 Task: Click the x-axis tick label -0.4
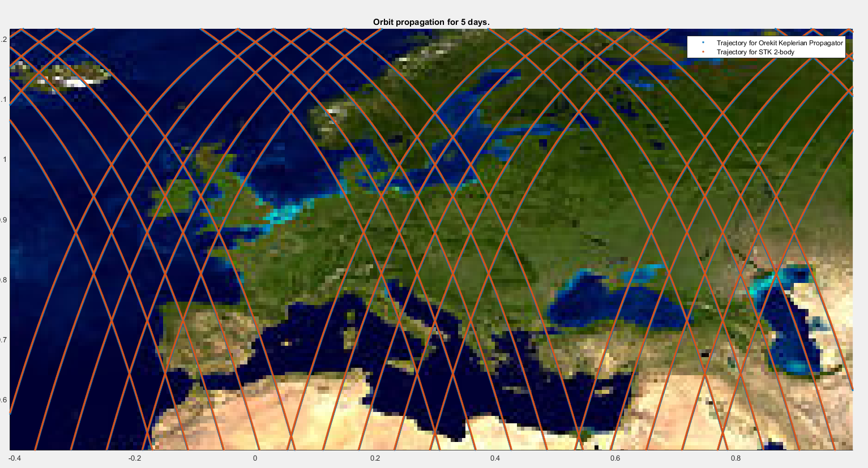tap(15, 458)
